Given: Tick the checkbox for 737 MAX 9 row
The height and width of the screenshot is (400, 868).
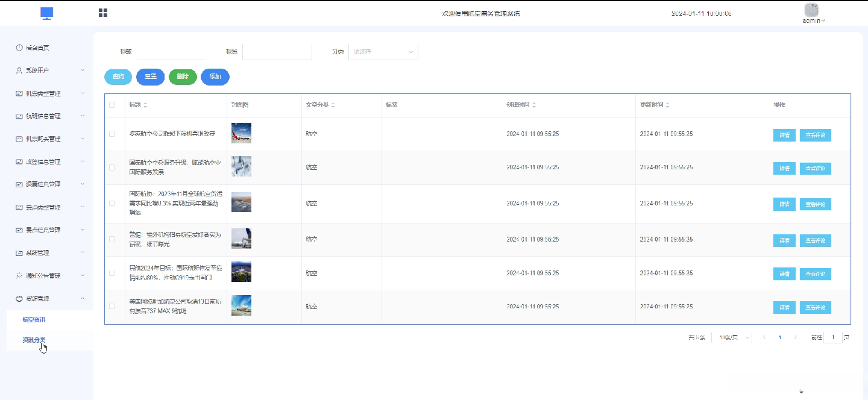Looking at the screenshot, I should tap(112, 307).
